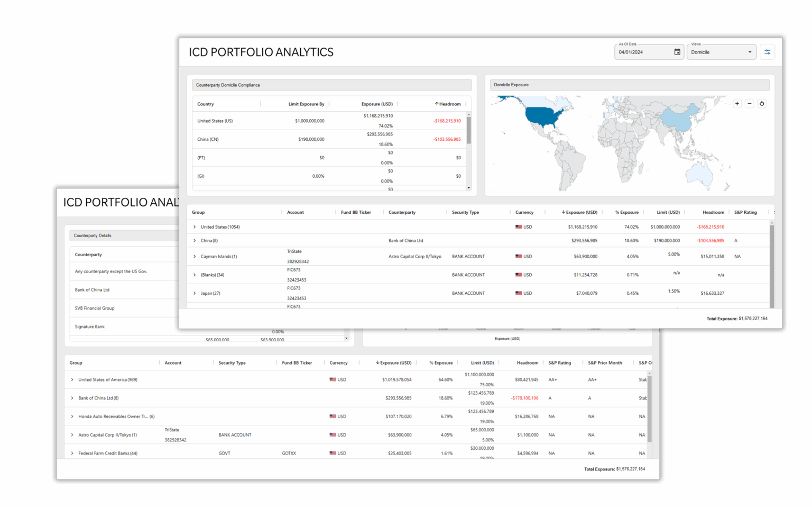Viewport: 812px width, 508px height.
Task: Expand the United States (1054) group row
Action: pos(194,226)
